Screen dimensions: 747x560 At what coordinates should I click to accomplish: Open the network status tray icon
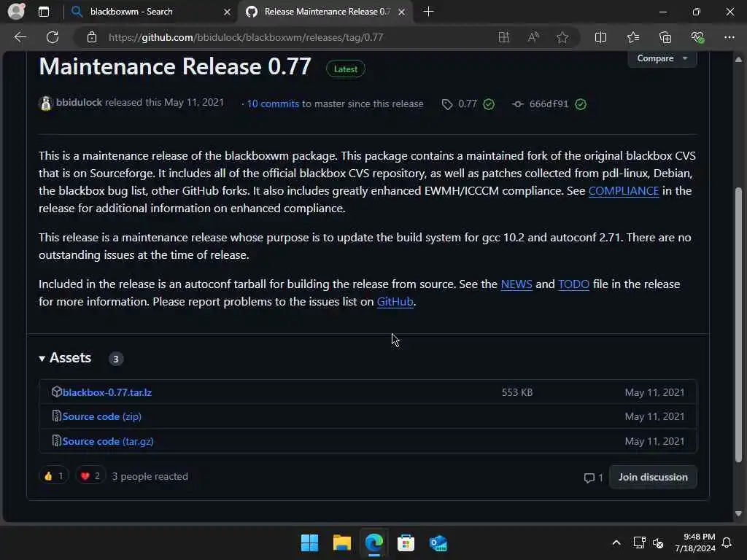tap(639, 542)
